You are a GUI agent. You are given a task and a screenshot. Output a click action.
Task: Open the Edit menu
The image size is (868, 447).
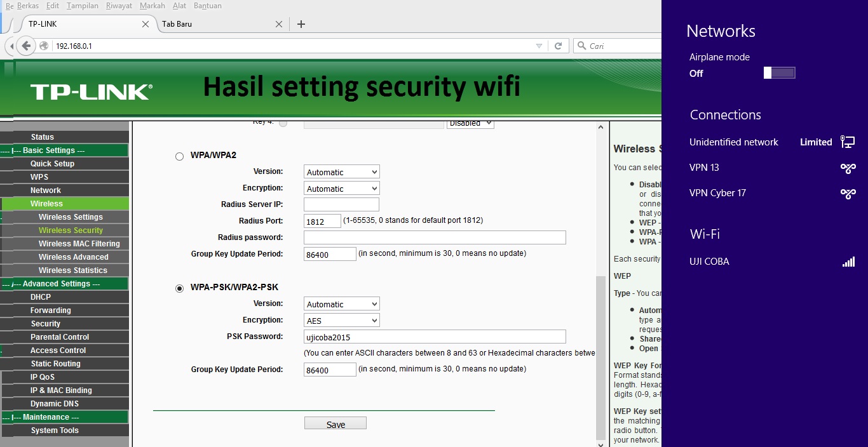point(53,6)
